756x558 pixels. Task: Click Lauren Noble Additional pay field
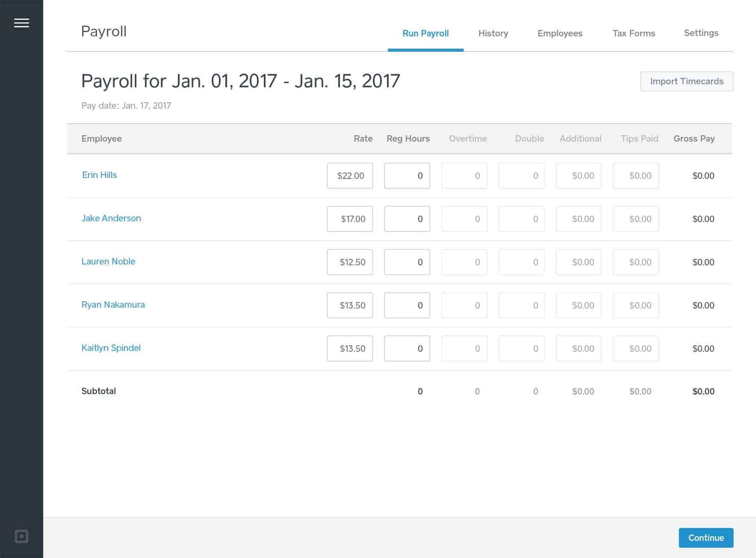579,262
